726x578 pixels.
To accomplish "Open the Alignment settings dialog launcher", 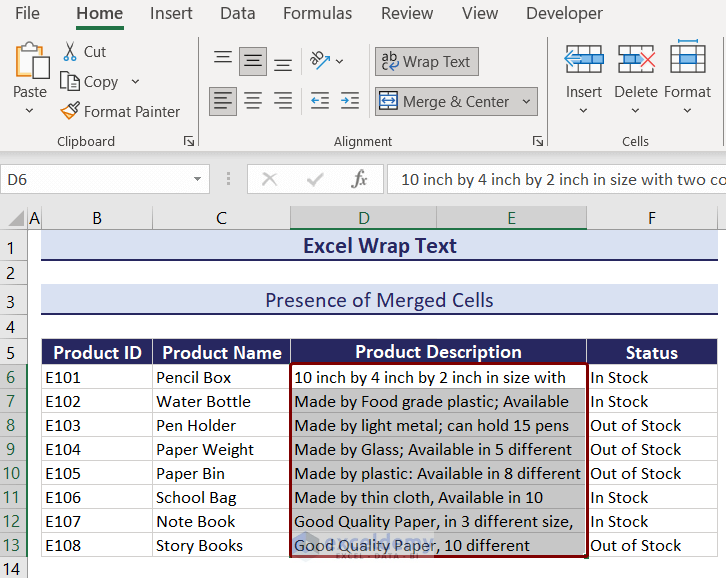I will (x=537, y=141).
